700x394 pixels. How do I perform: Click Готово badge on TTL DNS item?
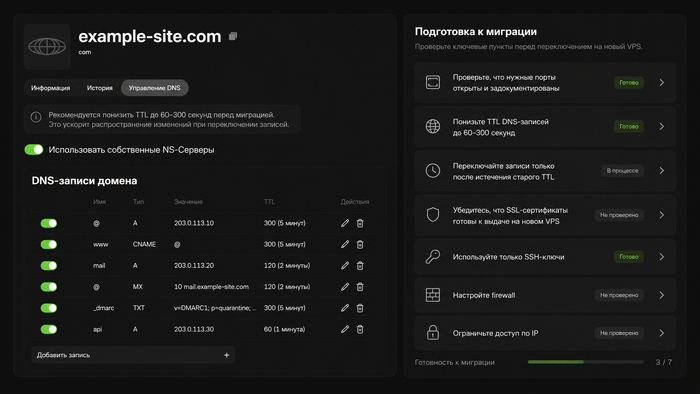click(629, 127)
